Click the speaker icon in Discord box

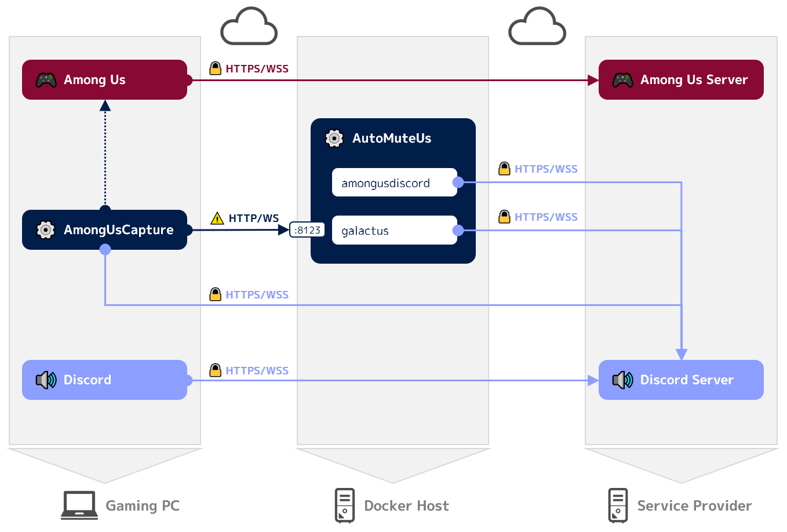[x=46, y=380]
